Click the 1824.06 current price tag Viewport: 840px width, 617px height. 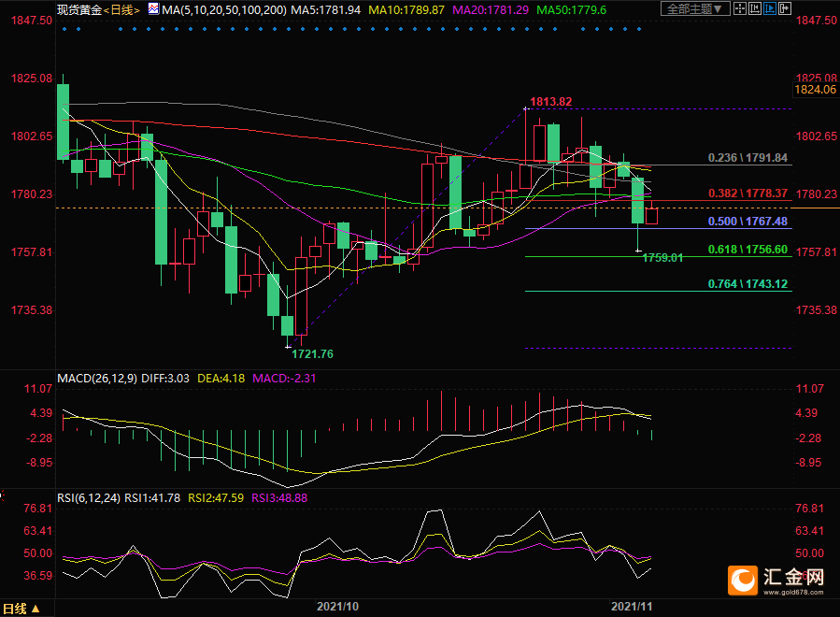[x=814, y=90]
